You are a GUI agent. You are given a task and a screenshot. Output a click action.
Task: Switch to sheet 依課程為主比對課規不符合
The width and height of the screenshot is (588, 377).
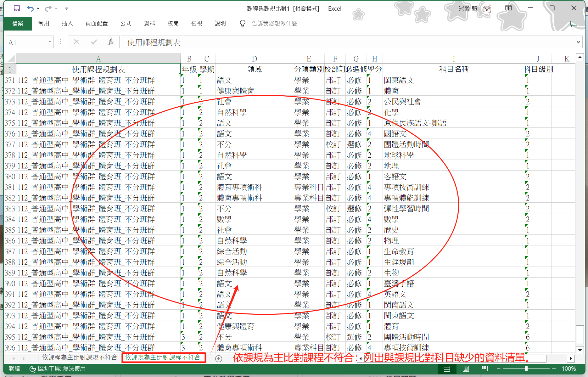point(80,357)
